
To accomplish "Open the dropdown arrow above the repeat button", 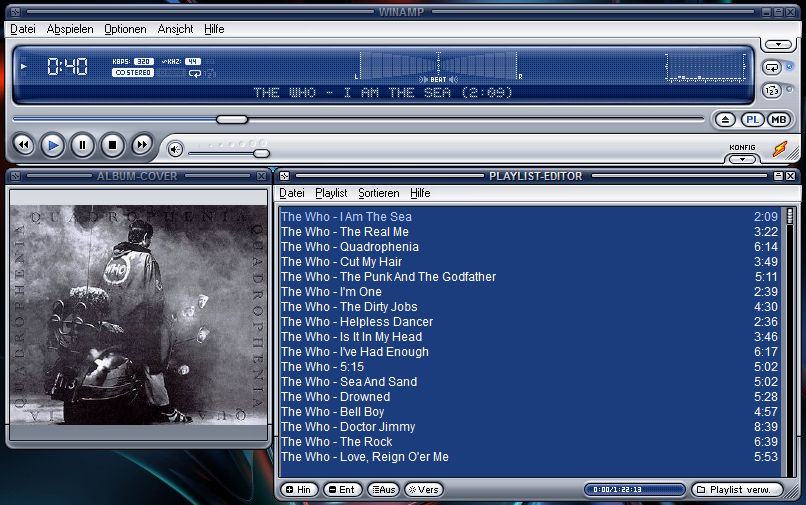I will point(778,45).
